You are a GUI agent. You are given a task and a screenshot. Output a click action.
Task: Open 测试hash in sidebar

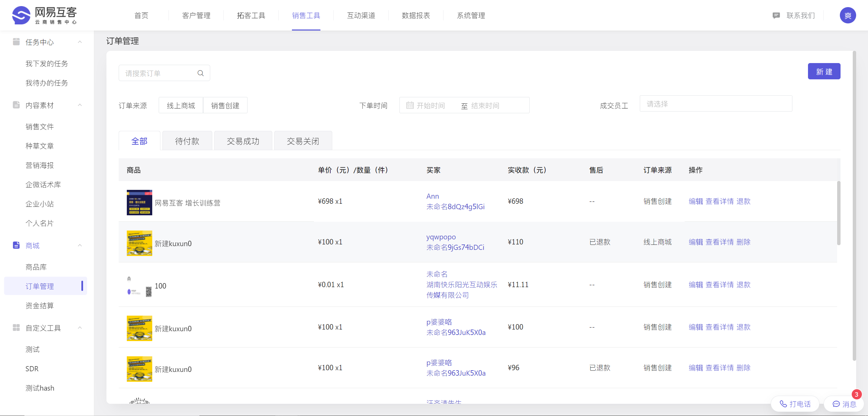click(40, 388)
